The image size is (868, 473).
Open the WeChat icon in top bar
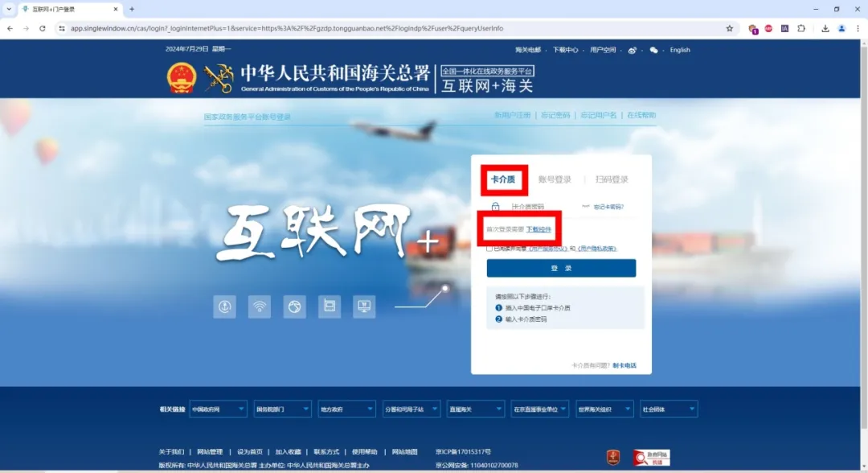[653, 51]
